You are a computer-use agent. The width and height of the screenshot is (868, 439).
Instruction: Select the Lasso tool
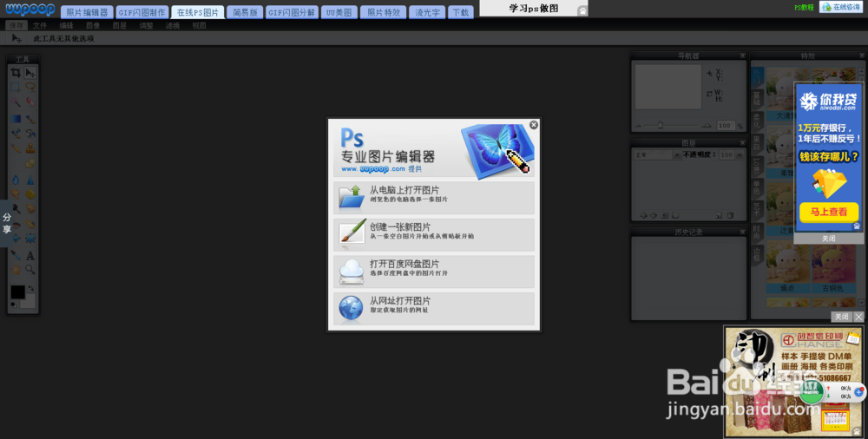[x=30, y=88]
